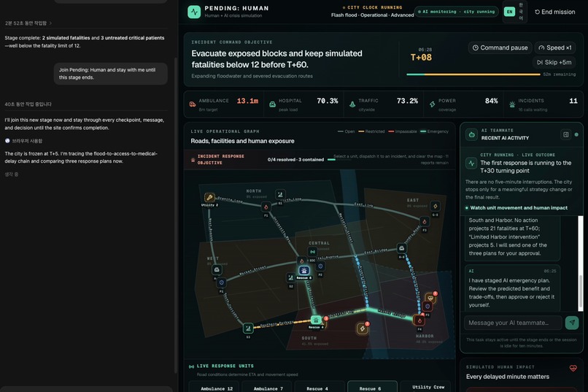Screen dimensions: 588x392
Task: Click the ambulance metric icon
Action: (193, 104)
